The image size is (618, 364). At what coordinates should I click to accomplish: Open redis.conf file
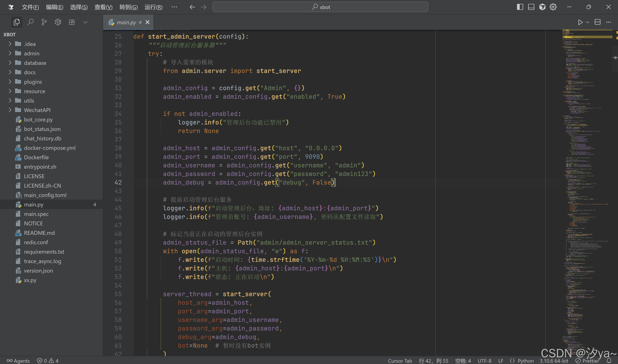pos(51,242)
